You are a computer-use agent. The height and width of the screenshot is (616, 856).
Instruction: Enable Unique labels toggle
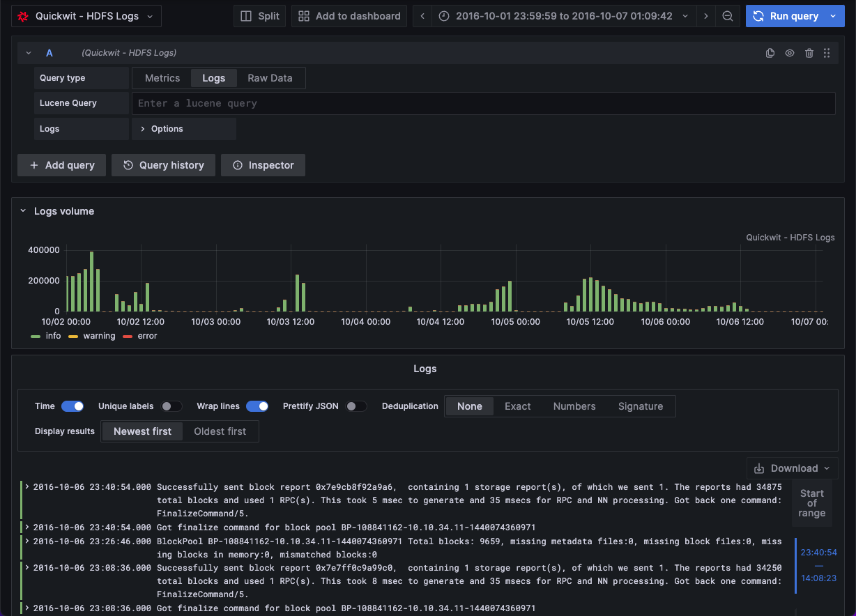point(171,406)
